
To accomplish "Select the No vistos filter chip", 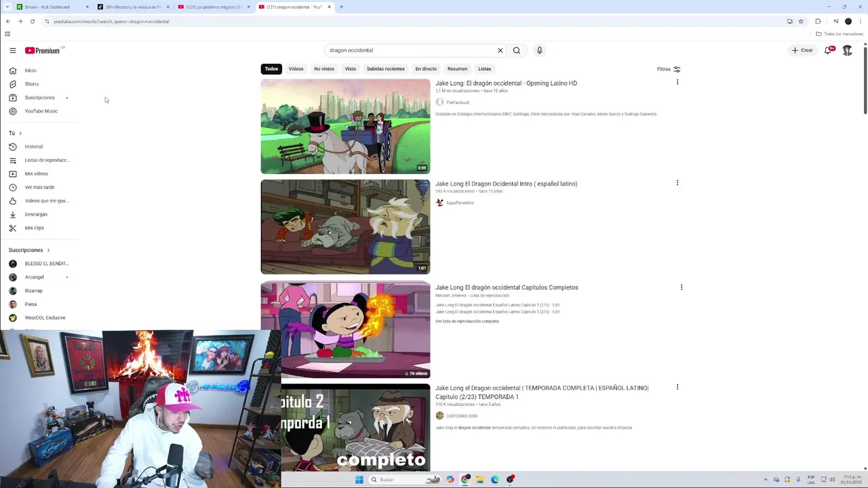I will (324, 68).
